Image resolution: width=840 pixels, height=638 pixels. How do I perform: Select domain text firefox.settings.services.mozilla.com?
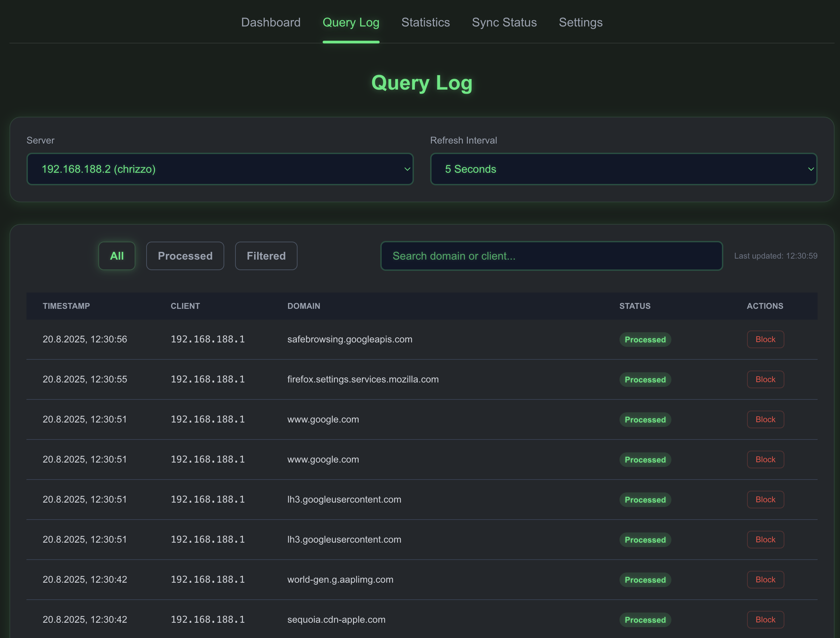(363, 379)
